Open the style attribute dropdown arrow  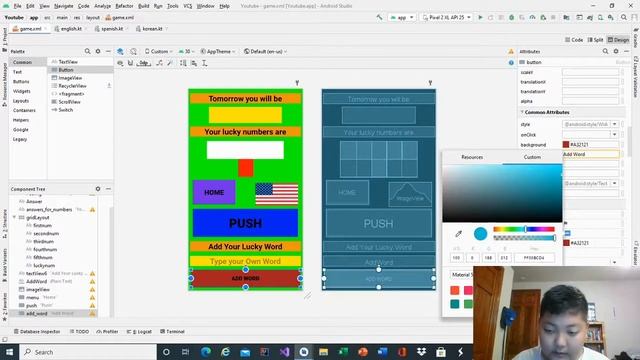615,124
